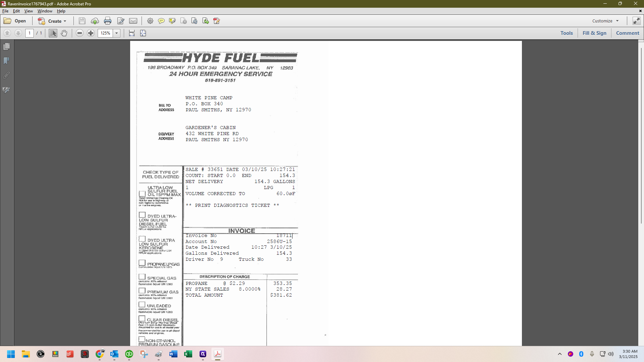The width and height of the screenshot is (644, 362).
Task: Click the Zoom Out minus button
Action: click(x=79, y=33)
